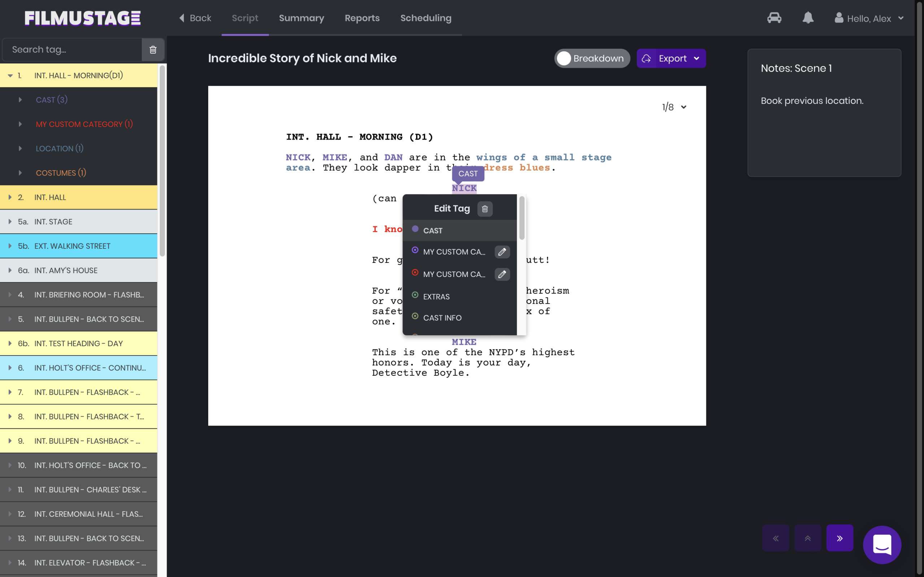This screenshot has height=577, width=924.
Task: Click the Export button
Action: point(671,58)
